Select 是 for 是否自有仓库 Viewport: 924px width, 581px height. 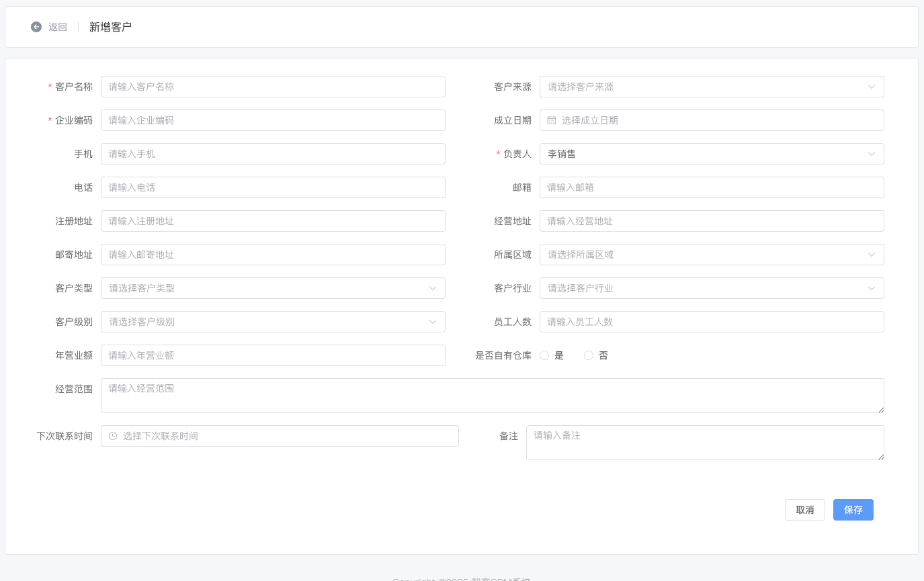pyautogui.click(x=545, y=355)
